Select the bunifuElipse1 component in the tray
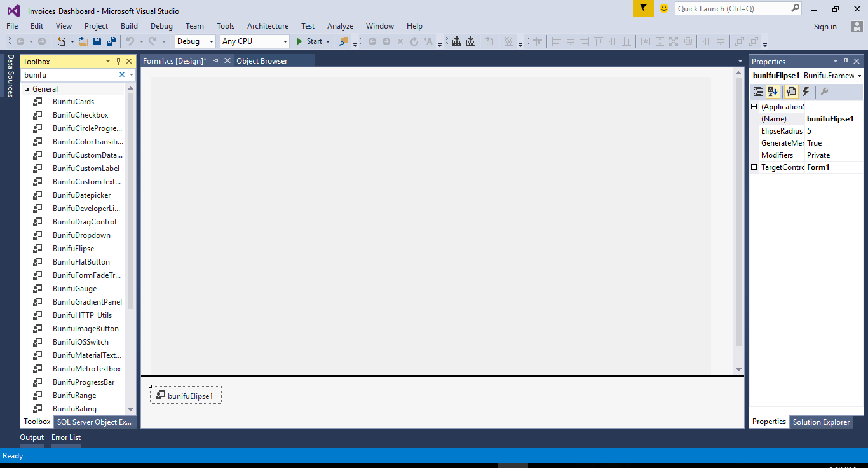This screenshot has height=468, width=868. coord(186,396)
